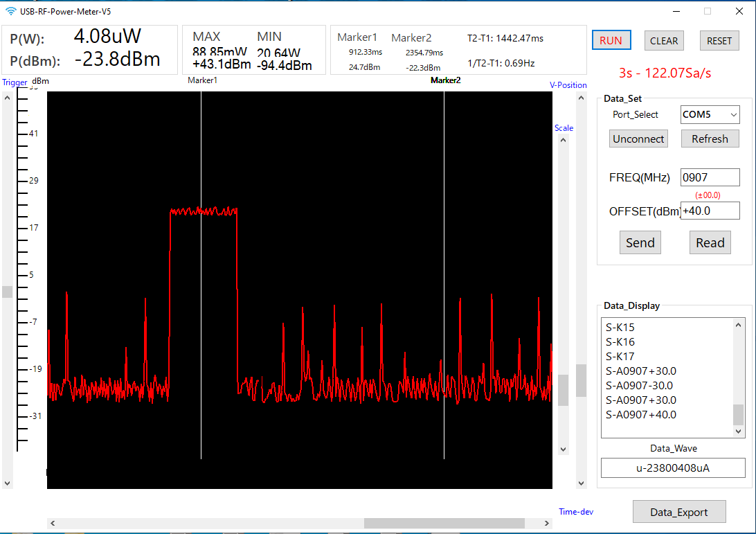Click the Time-dev scrollbar right arrow
This screenshot has width=756, height=534.
point(547,523)
